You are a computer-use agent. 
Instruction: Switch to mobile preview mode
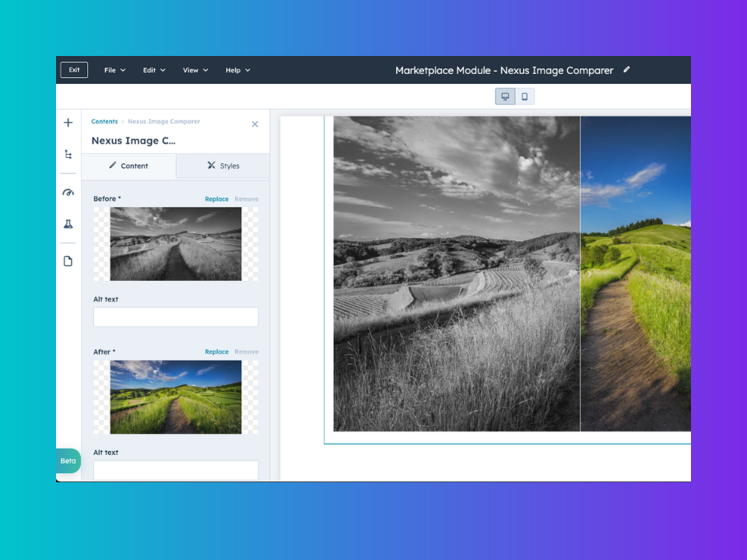(x=524, y=96)
